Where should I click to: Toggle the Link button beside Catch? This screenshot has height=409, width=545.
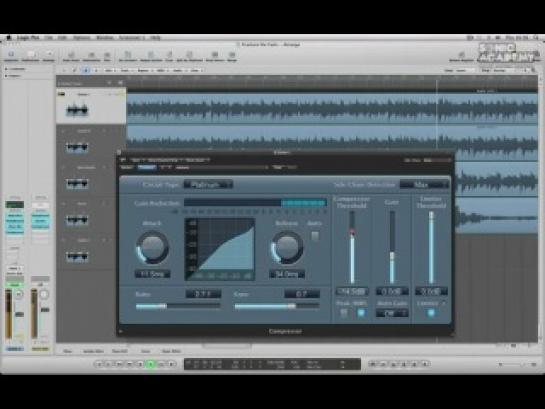pos(74,70)
